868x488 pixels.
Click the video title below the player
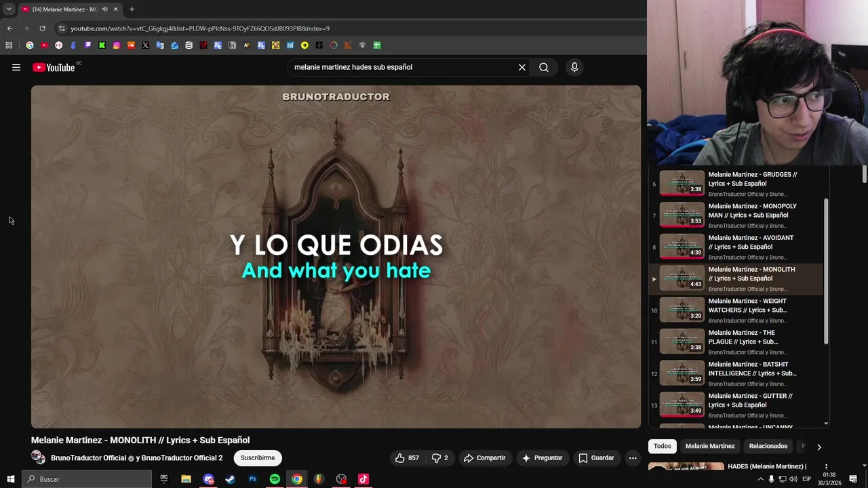click(x=140, y=440)
